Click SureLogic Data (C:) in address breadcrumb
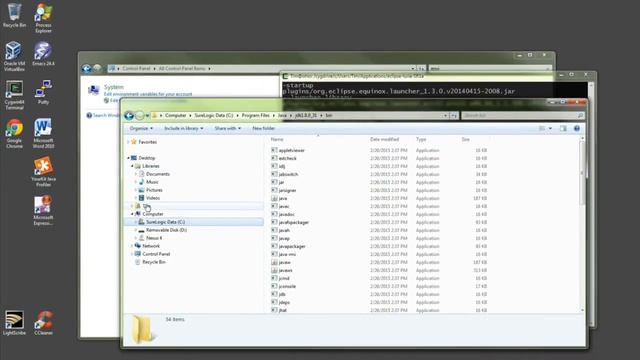 click(214, 116)
